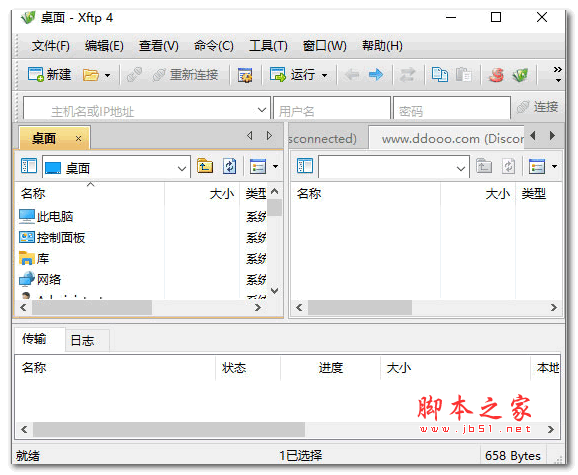The height and width of the screenshot is (475, 578).
Task: Click the green Xftp icon in toolbar
Action: click(520, 75)
